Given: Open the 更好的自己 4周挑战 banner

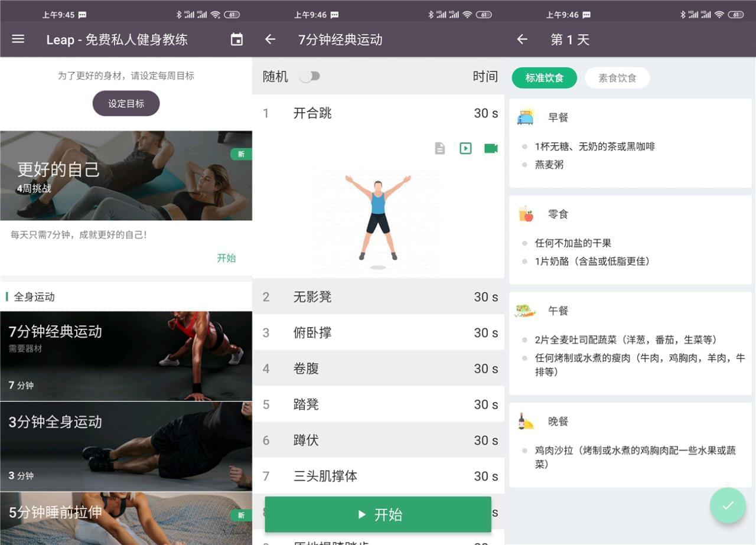Looking at the screenshot, I should point(126,175).
